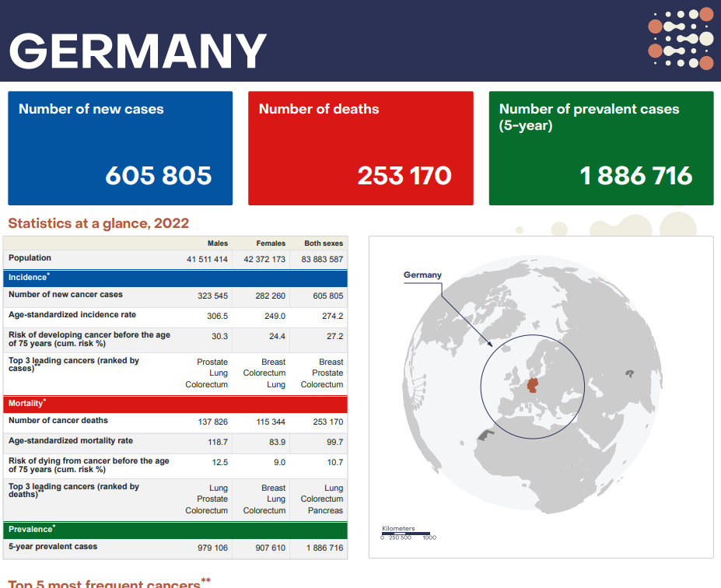The width and height of the screenshot is (721, 588).
Task: Select the blue Number of new cases card
Action: click(x=121, y=148)
